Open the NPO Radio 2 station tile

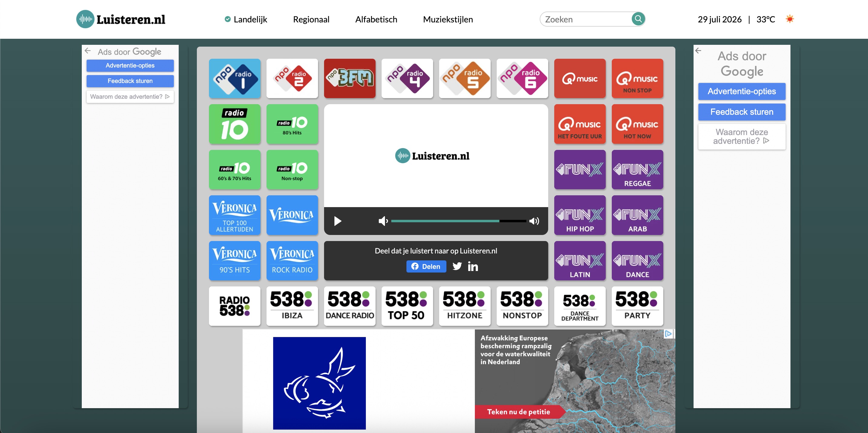click(x=292, y=78)
